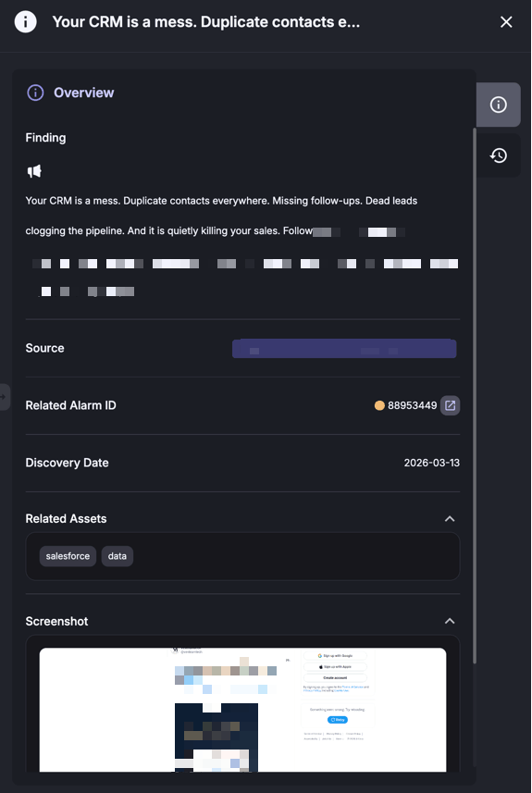Viewport: 532px width, 793px height.
Task: Switch to the Overview info side tab
Action: 498,105
